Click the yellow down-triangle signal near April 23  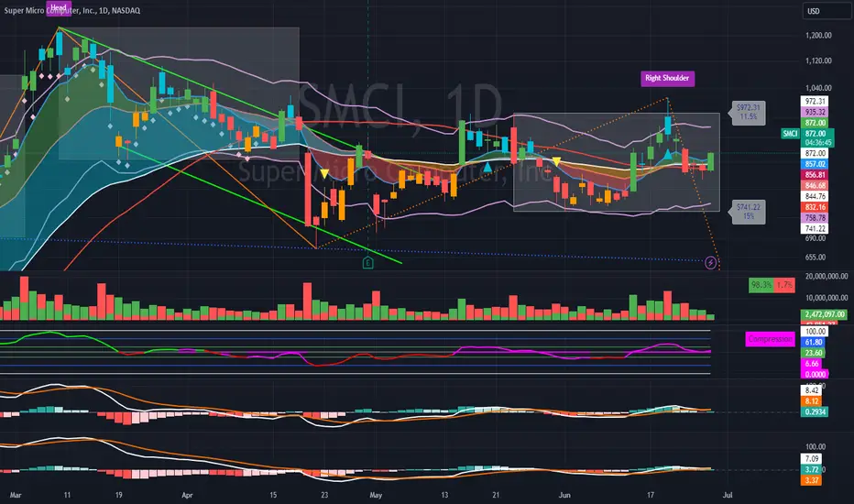pos(324,174)
